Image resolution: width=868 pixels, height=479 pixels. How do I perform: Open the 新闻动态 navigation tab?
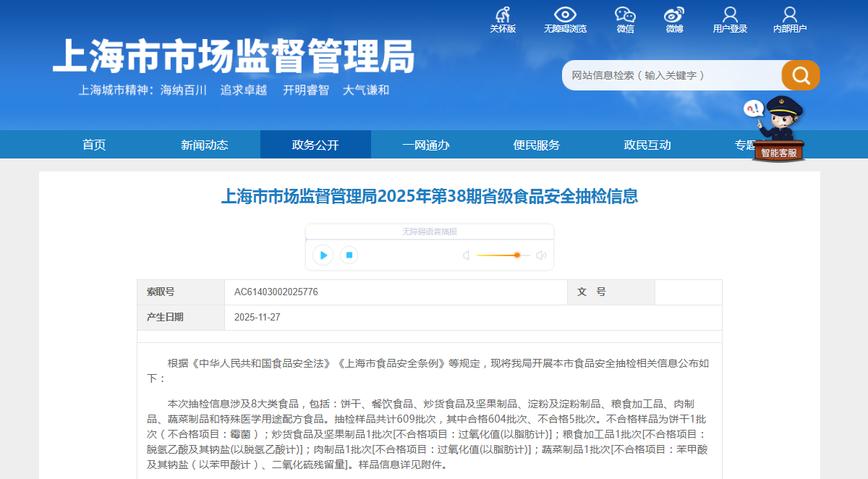[205, 145]
